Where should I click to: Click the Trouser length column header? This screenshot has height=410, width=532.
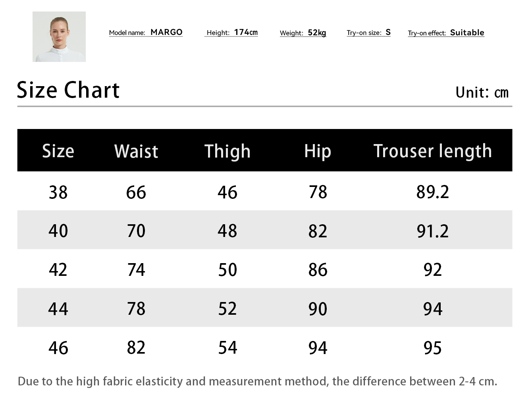432,151
